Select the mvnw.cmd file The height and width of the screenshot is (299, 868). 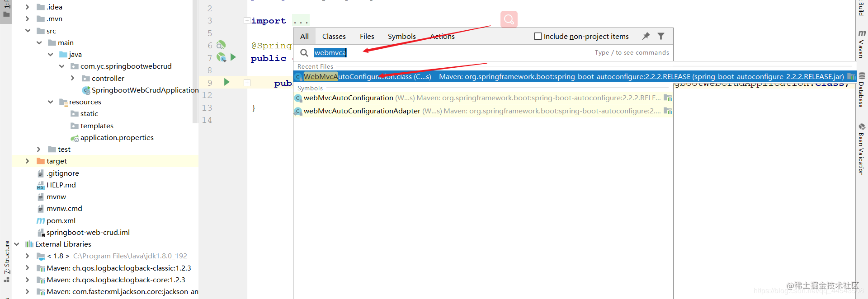click(64, 209)
